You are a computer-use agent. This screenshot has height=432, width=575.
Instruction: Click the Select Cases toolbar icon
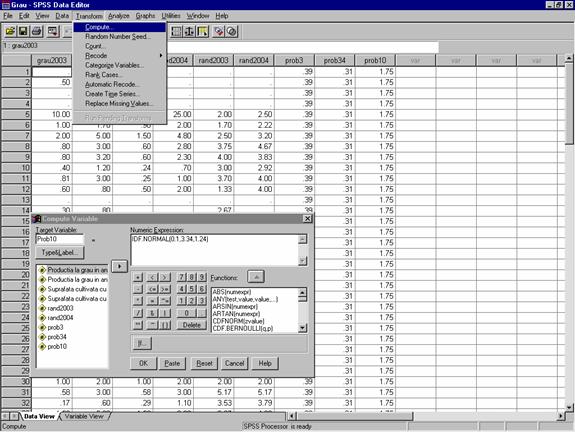202,32
